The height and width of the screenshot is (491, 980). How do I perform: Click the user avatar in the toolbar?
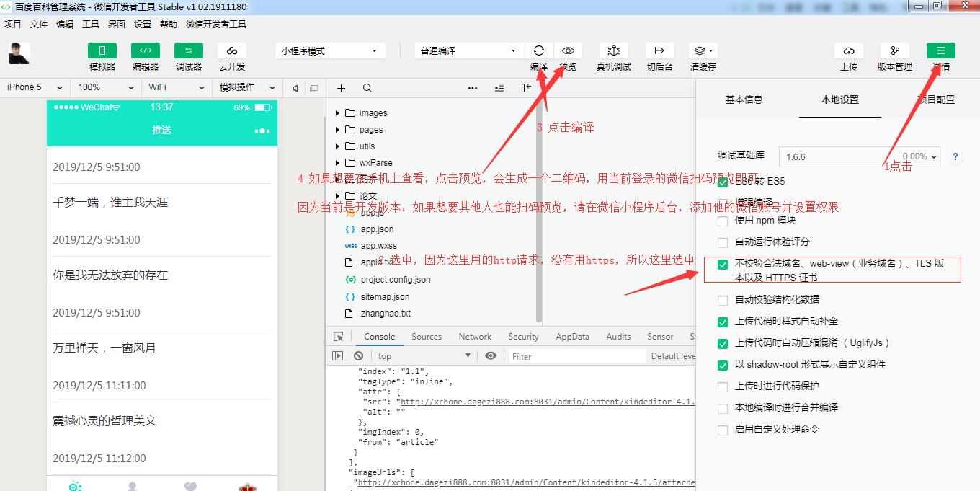(x=19, y=53)
